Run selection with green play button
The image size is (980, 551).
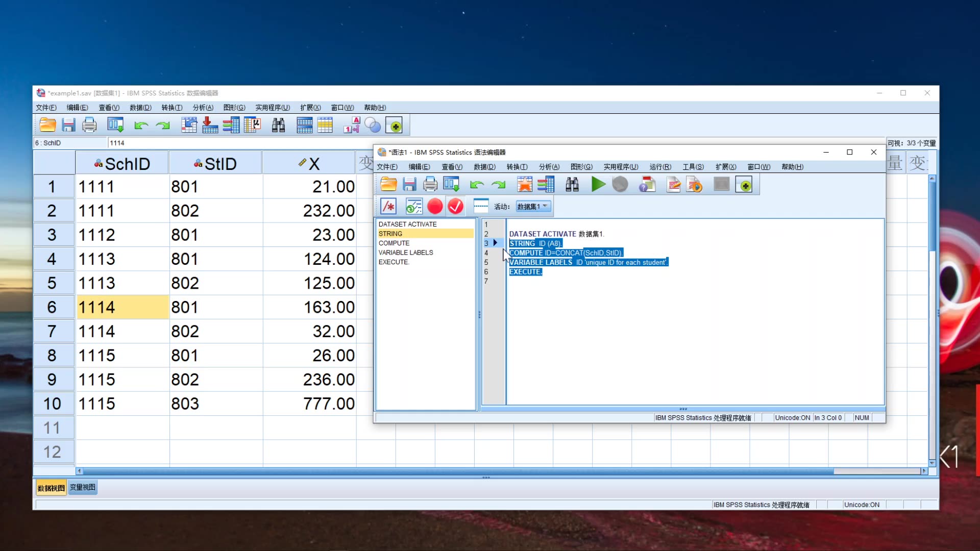[598, 184]
